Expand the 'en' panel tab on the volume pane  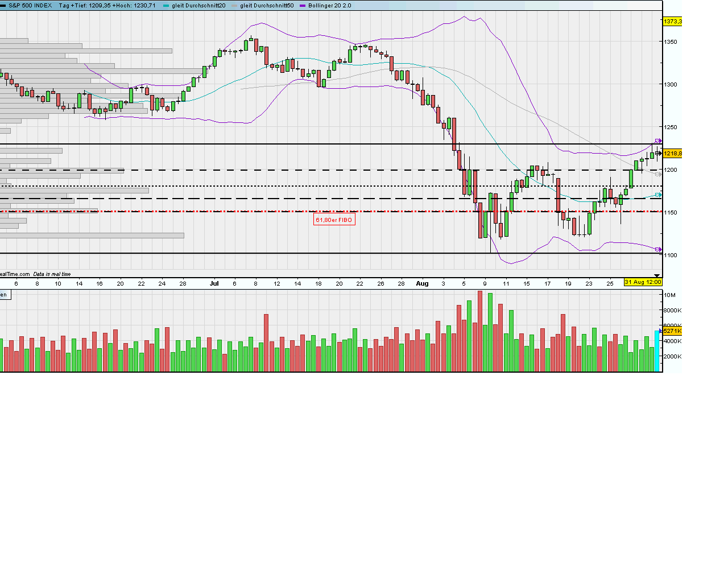(5, 295)
